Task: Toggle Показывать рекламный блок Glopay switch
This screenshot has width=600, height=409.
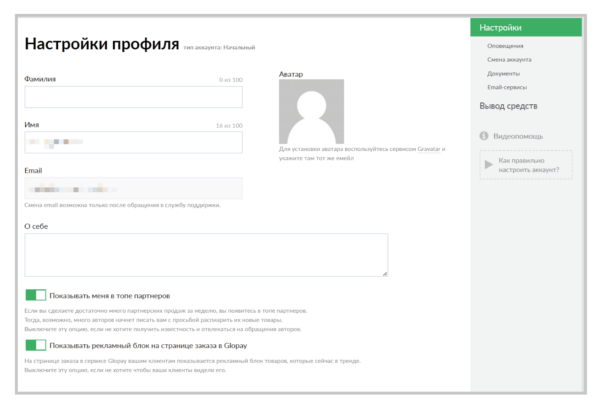Action: [36, 345]
